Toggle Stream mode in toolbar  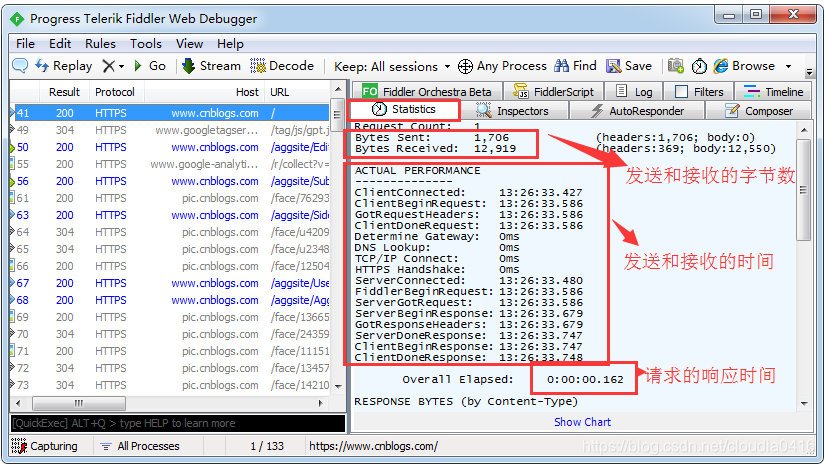click(211, 66)
